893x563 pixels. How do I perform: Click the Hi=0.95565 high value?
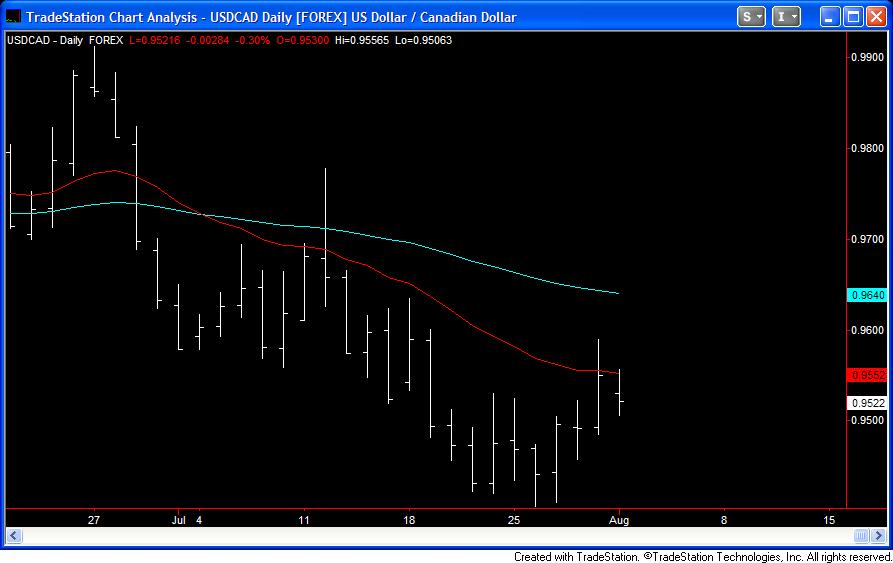[362, 40]
